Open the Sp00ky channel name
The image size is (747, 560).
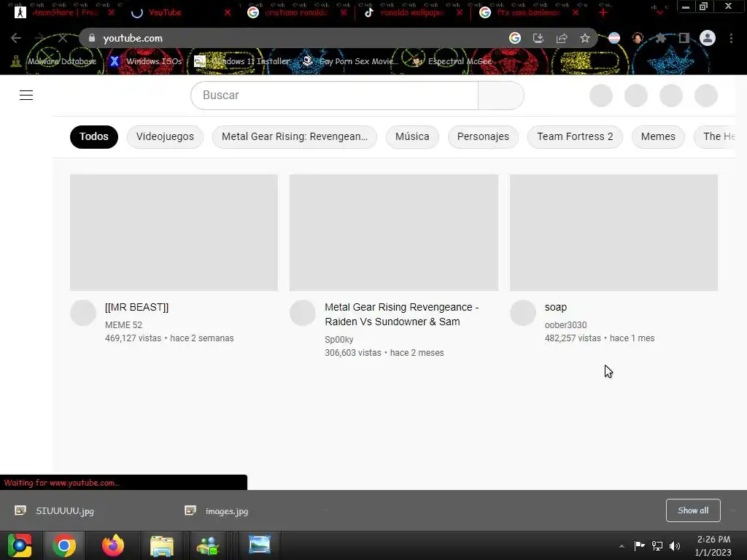pos(339,340)
